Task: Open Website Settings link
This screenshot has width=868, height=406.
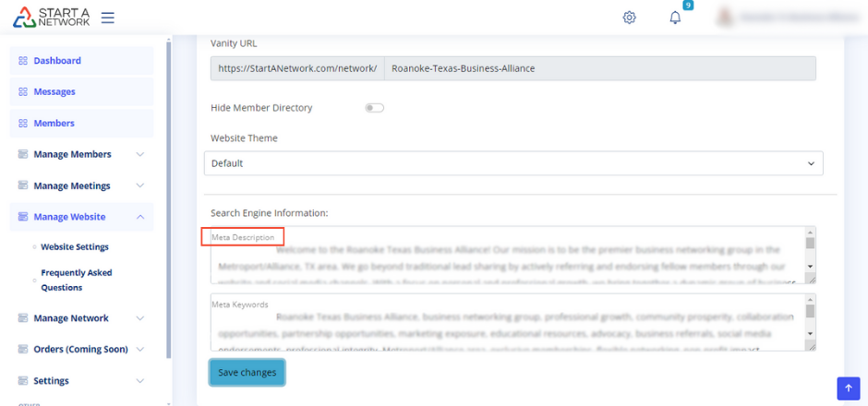Action: pos(74,247)
